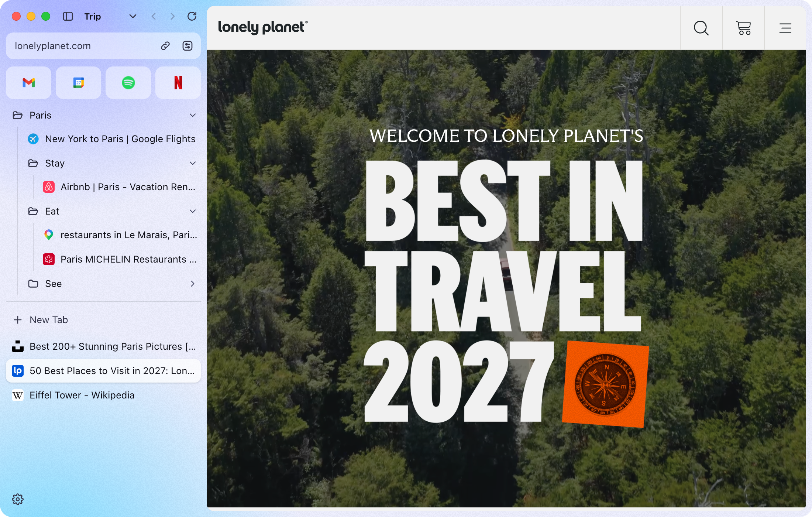Click the Best in Travel 2027 headline
This screenshot has height=517, width=812.
pyautogui.click(x=504, y=291)
